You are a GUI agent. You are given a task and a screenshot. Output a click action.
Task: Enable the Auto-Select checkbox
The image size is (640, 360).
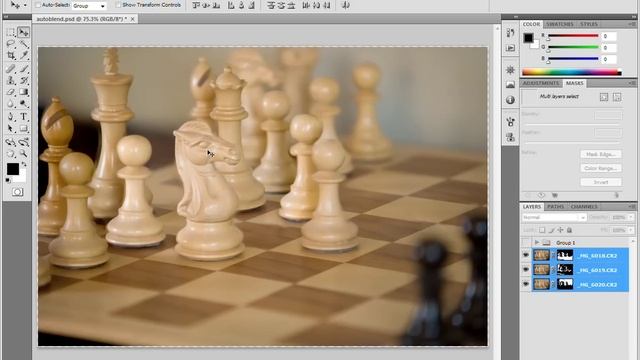(x=38, y=5)
